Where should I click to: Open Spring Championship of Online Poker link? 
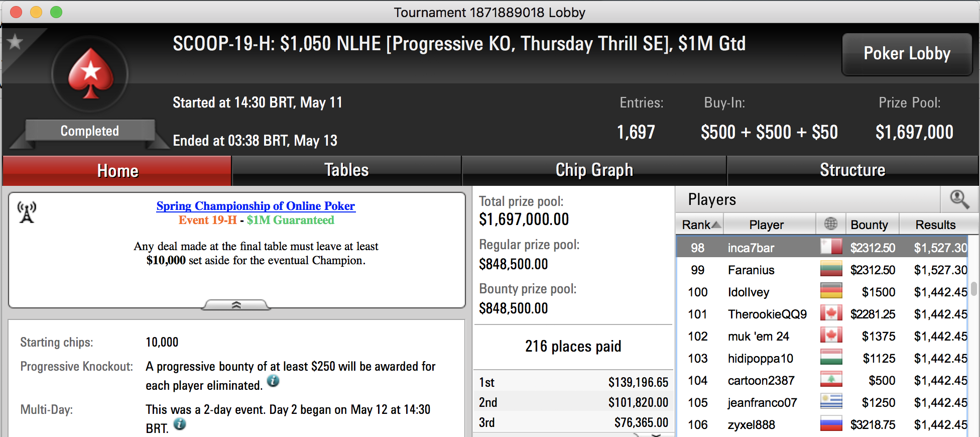pos(256,206)
